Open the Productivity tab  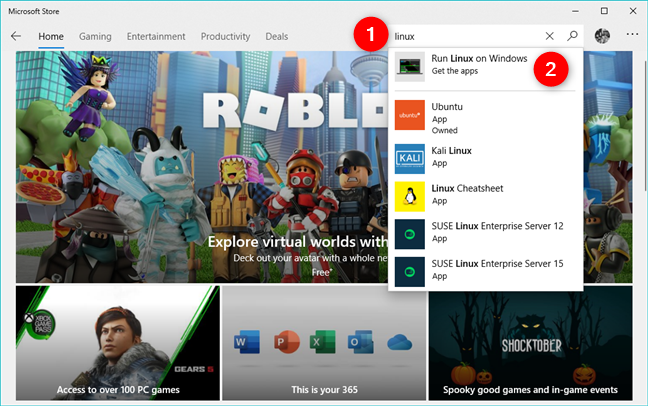(x=225, y=37)
